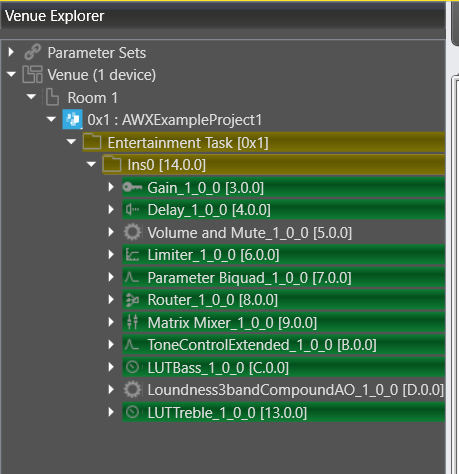Click the LUTBass_1_0_0 dial icon
The height and width of the screenshot is (474, 459).
(x=132, y=367)
